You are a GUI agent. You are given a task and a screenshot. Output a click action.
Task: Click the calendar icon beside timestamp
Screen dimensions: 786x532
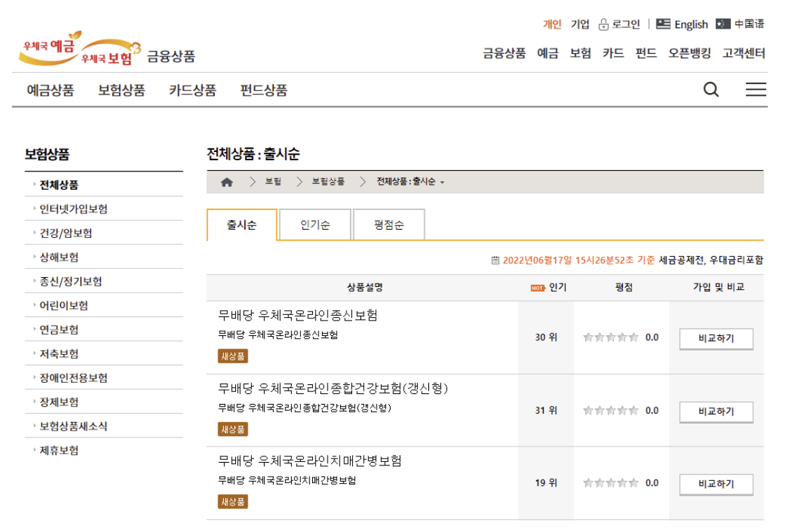[496, 260]
